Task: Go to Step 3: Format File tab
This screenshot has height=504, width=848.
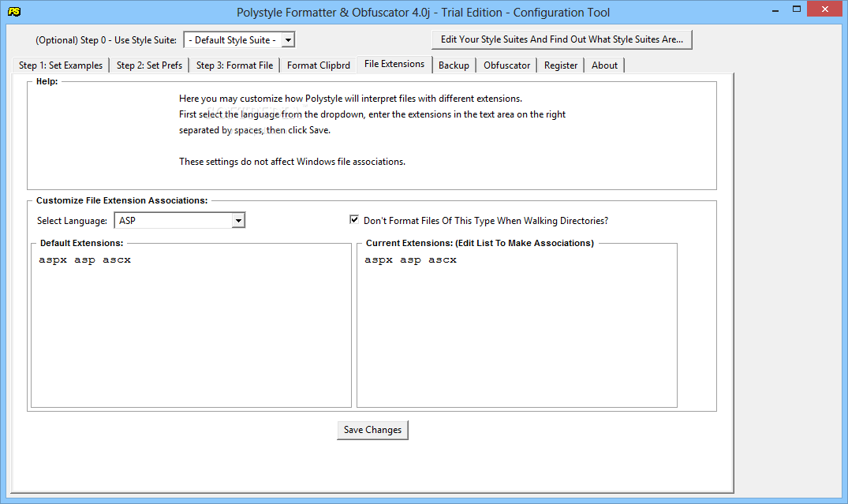Action: tap(235, 65)
